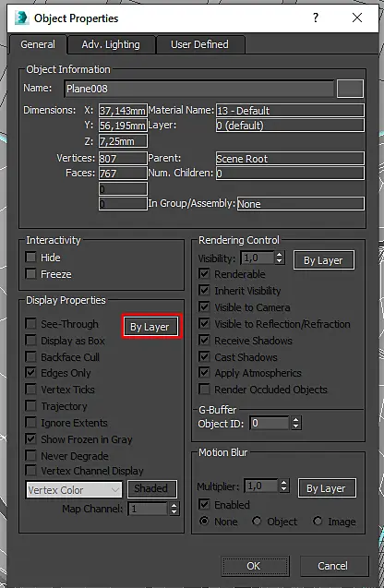This screenshot has width=384, height=588.
Task: Decrease Object ID with down spinner arrow
Action: click(296, 426)
